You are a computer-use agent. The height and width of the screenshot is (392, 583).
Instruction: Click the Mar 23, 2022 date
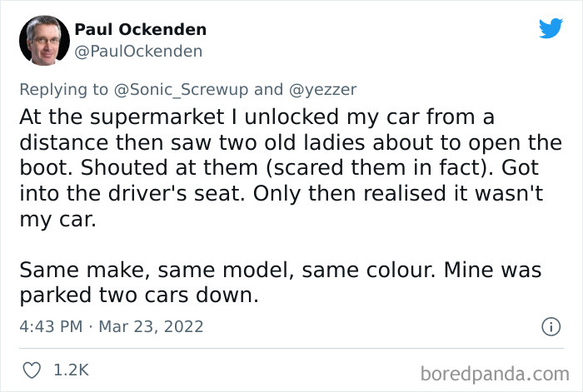coord(152,326)
